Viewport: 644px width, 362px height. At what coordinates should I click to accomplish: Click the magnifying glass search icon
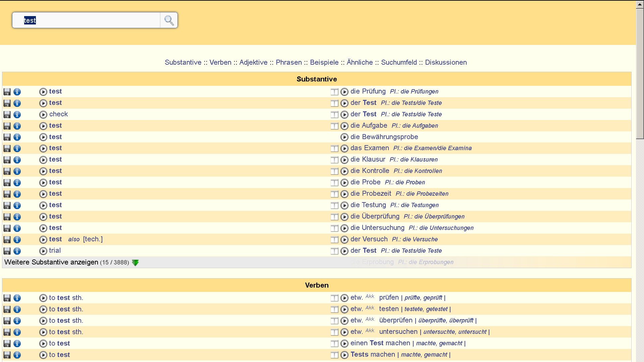coord(168,20)
